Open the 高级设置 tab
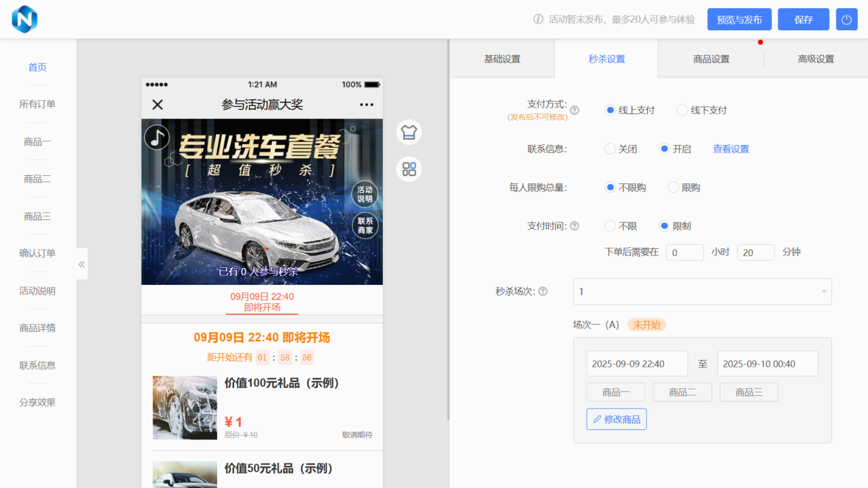The width and height of the screenshot is (868, 488). [x=816, y=59]
